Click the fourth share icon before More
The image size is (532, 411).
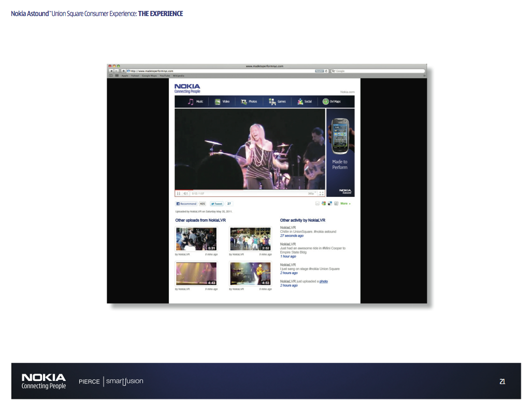336,203
